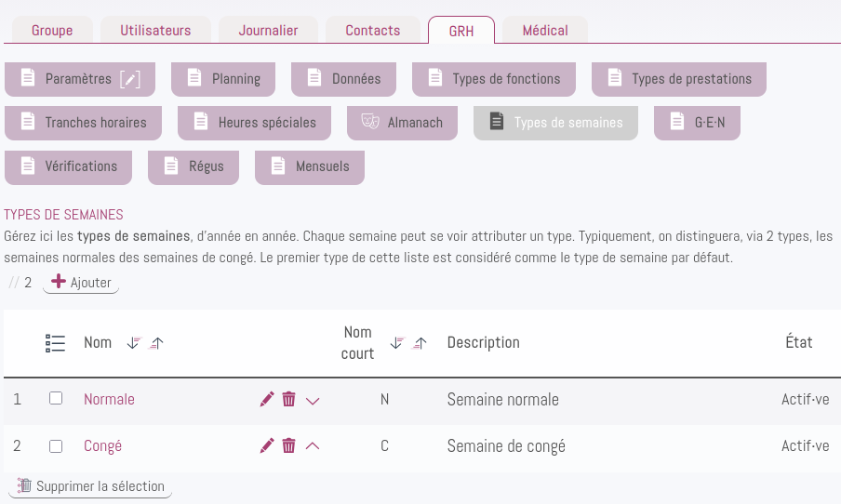Screen dimensions: 841x504
Task: Edit the Congé week type with pencil icon
Action: 267,445
